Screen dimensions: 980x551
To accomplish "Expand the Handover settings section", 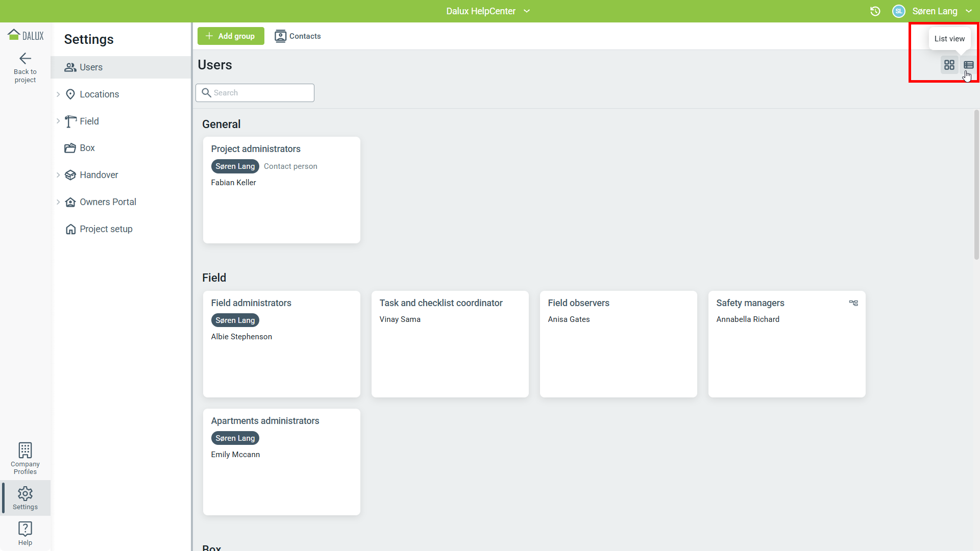I will click(58, 175).
